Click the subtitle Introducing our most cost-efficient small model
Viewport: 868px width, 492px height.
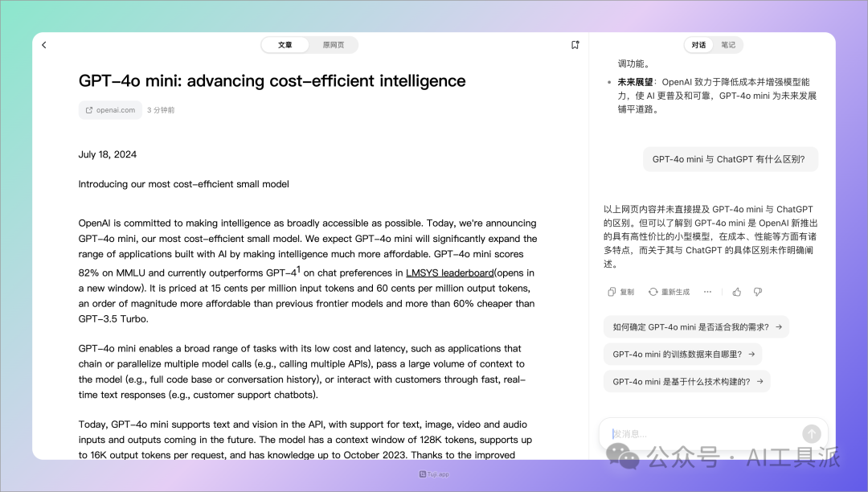point(184,184)
